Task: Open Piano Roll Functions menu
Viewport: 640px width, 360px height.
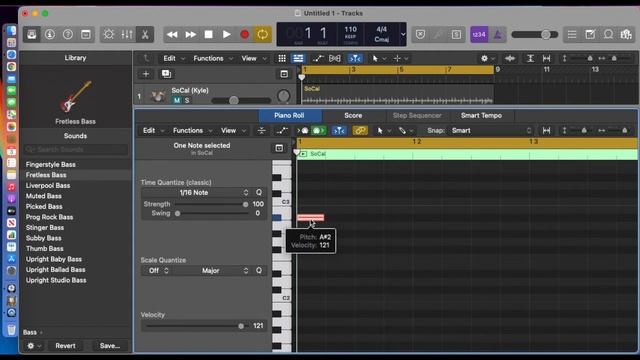Action: pyautogui.click(x=192, y=131)
